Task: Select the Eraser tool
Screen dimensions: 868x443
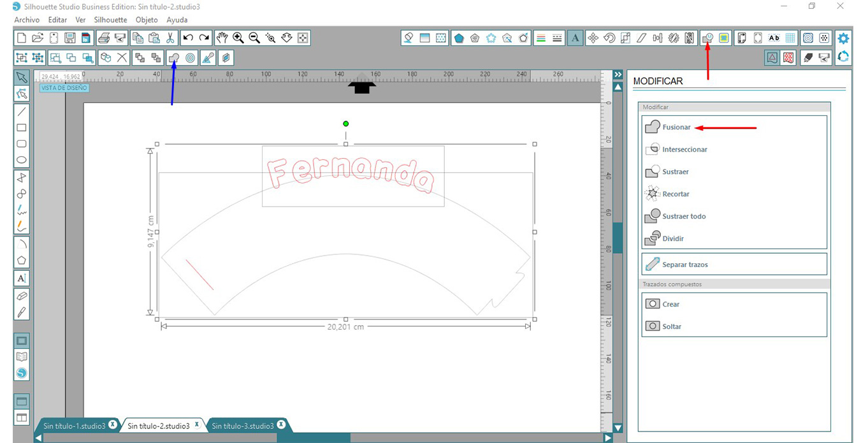Action: pos(21,296)
